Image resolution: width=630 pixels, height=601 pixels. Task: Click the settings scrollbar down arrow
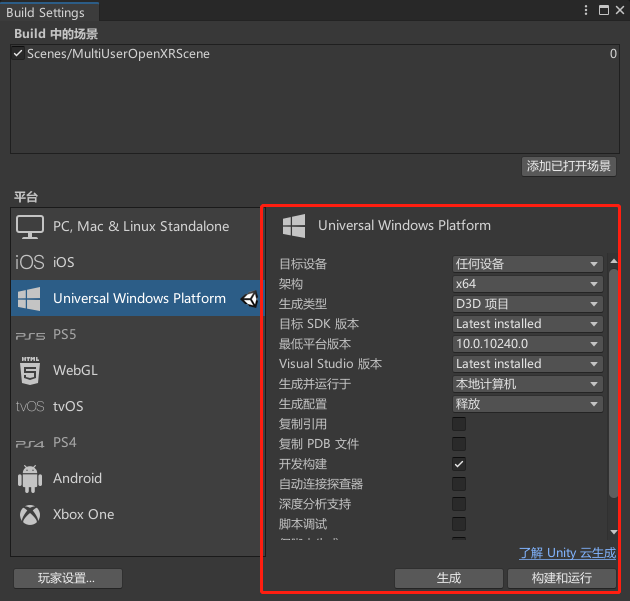point(614,532)
